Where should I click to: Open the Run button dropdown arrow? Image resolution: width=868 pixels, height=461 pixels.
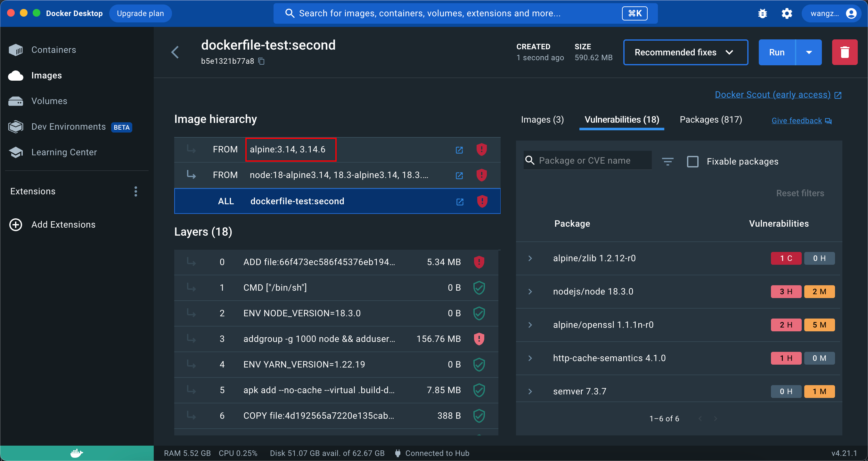point(809,52)
